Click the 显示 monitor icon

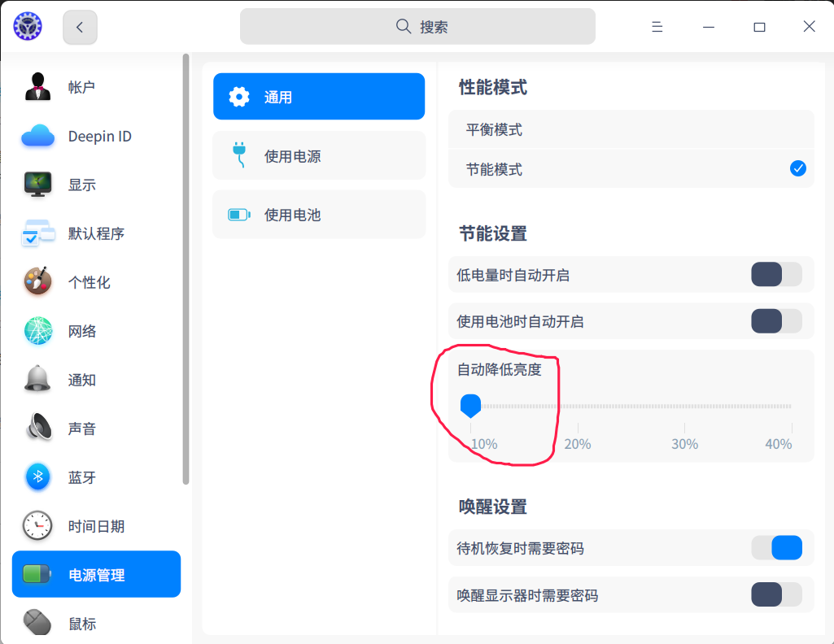(x=37, y=185)
